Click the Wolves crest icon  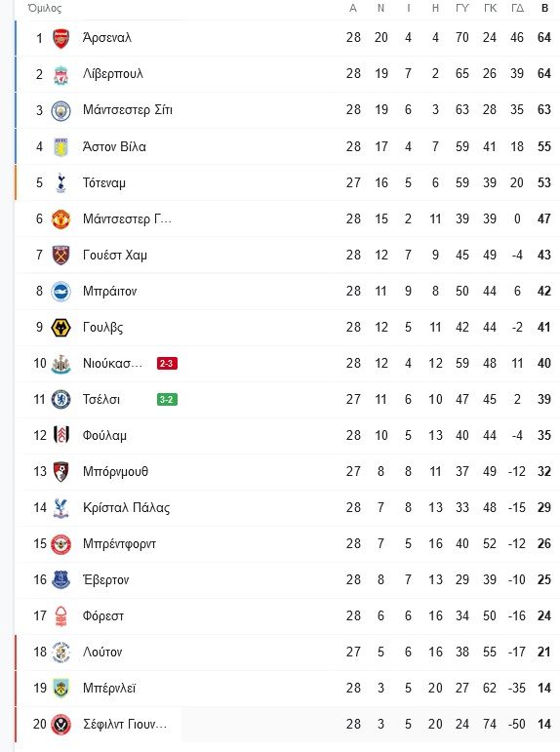point(60,328)
